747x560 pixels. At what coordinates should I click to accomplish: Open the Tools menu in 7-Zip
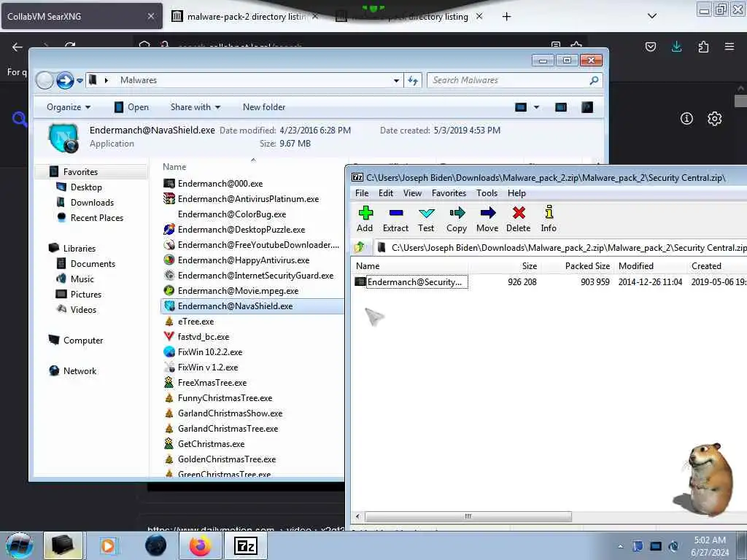click(487, 192)
